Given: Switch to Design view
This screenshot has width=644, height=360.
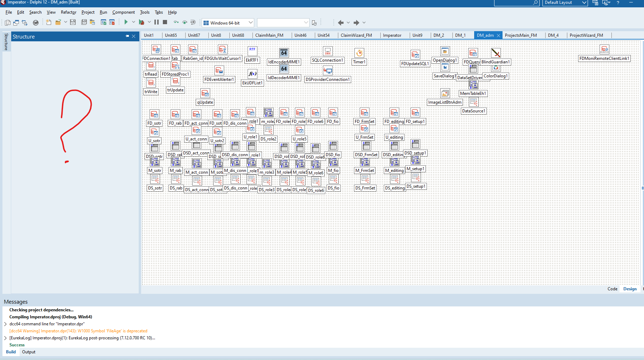Looking at the screenshot, I should 630,289.
